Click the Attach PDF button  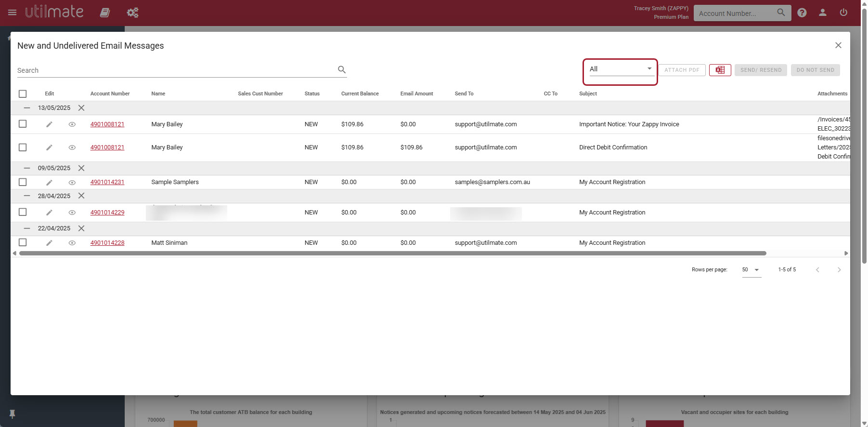click(x=682, y=70)
